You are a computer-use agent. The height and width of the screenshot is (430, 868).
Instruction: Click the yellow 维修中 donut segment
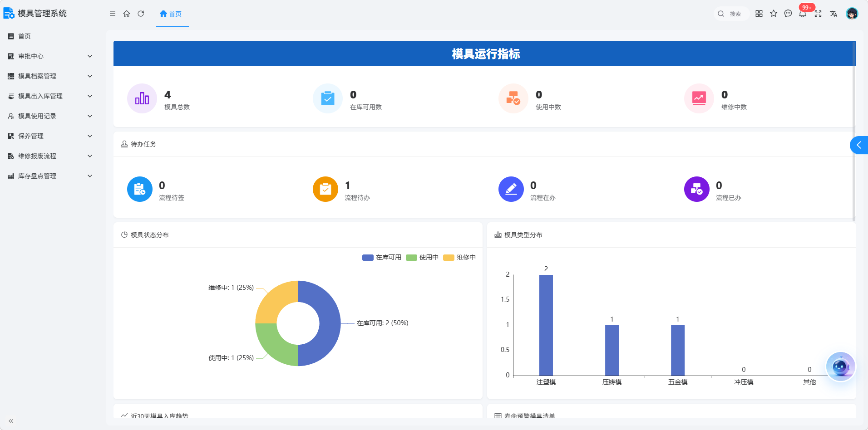click(x=275, y=301)
